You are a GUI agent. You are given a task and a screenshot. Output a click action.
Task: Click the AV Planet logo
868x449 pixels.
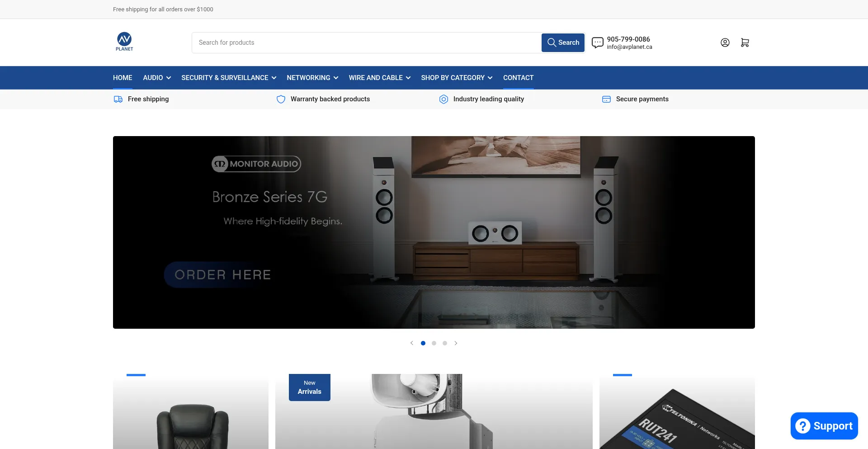pos(124,42)
